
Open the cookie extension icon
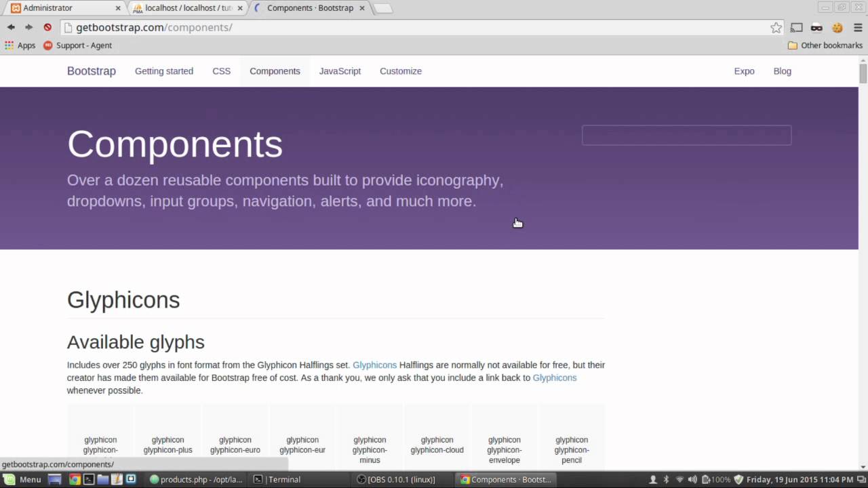[x=837, y=28]
